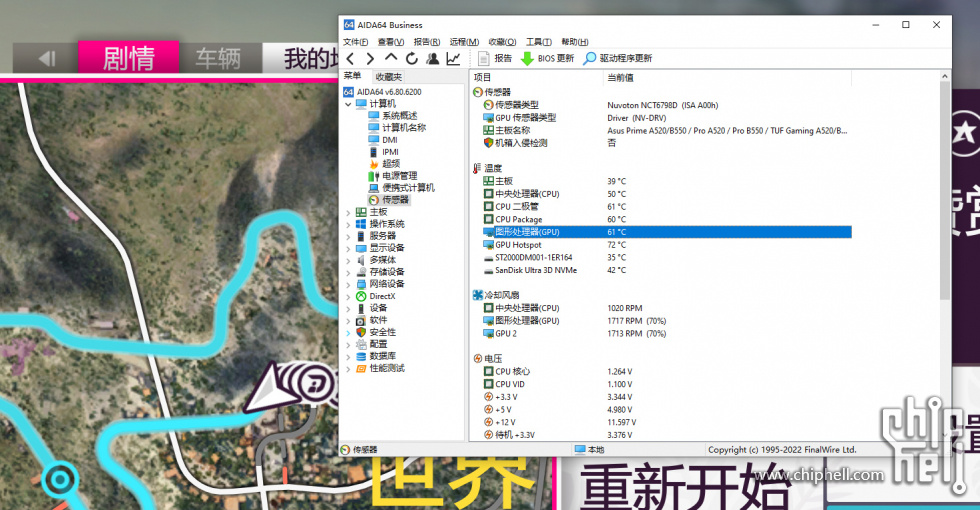The width and height of the screenshot is (980, 510).
Task: Expand the 网络设备 tree node
Action: [348, 284]
